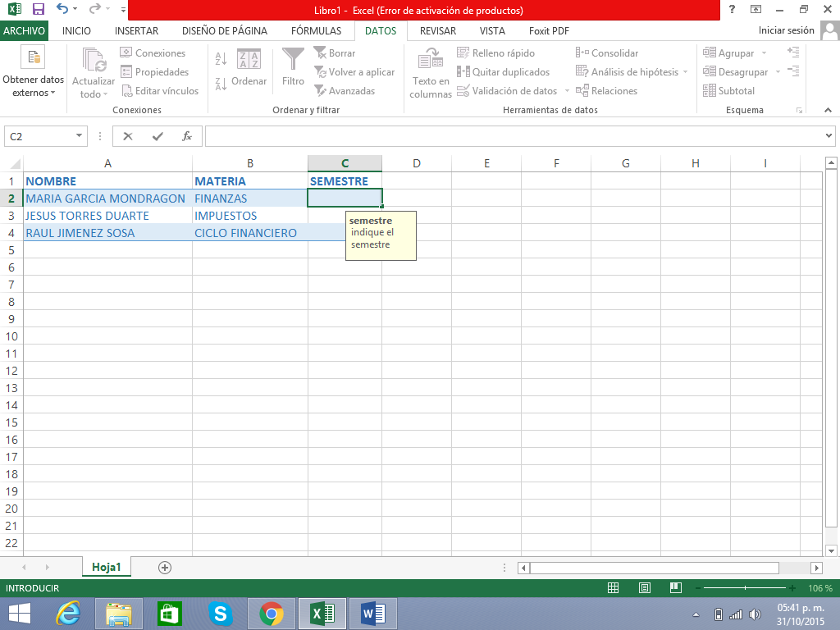Screen dimensions: 840x630
Task: Switch to Page Layout view in status bar
Action: tap(644, 588)
